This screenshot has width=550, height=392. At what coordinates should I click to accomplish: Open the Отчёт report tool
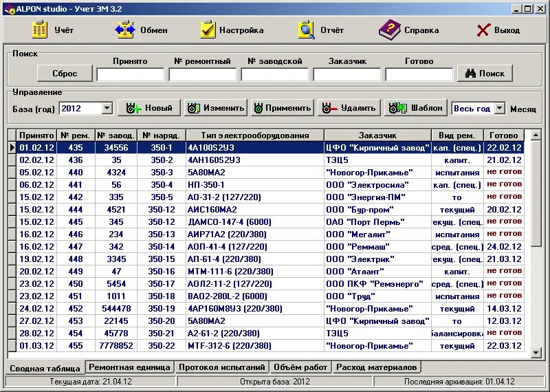pos(320,30)
